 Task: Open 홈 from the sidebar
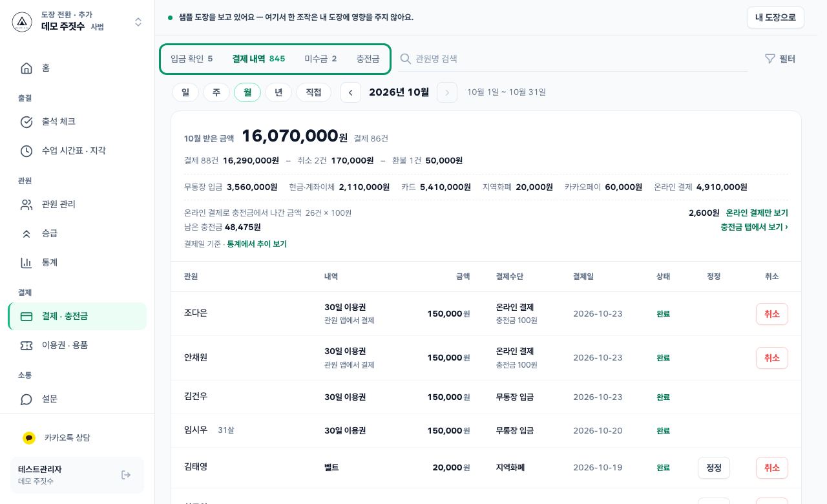click(78, 68)
